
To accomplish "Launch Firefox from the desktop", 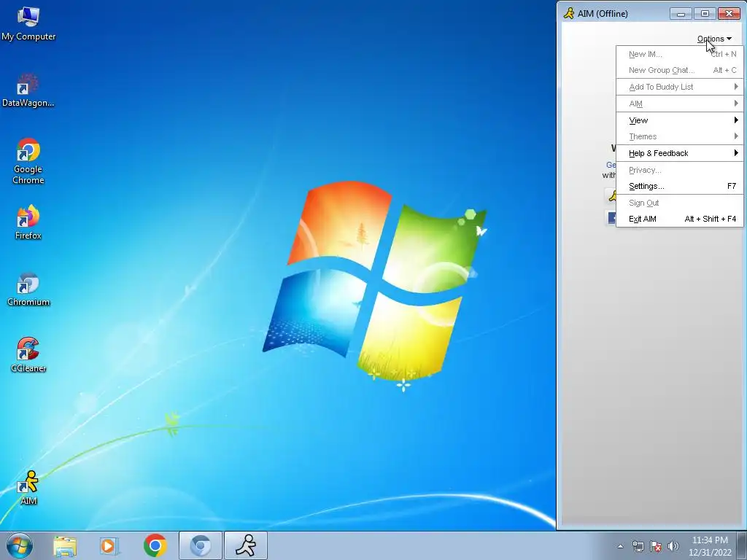I will 28,222.
